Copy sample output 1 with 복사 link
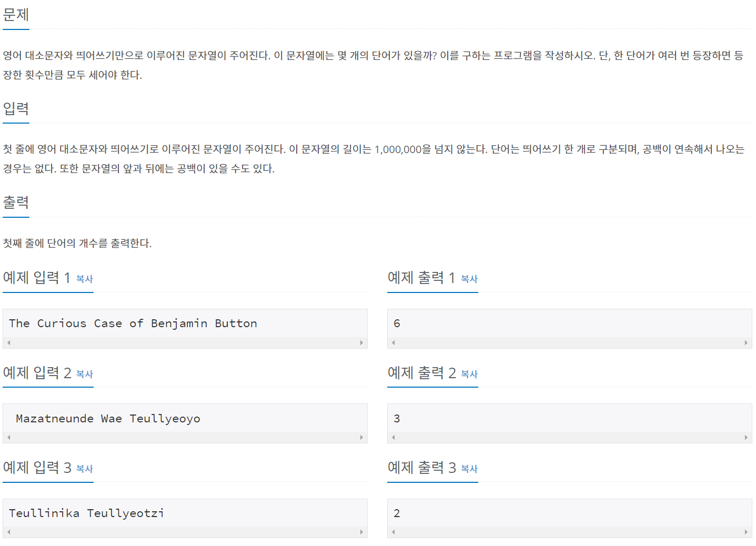Viewport: 756px width, 546px height. point(469,279)
